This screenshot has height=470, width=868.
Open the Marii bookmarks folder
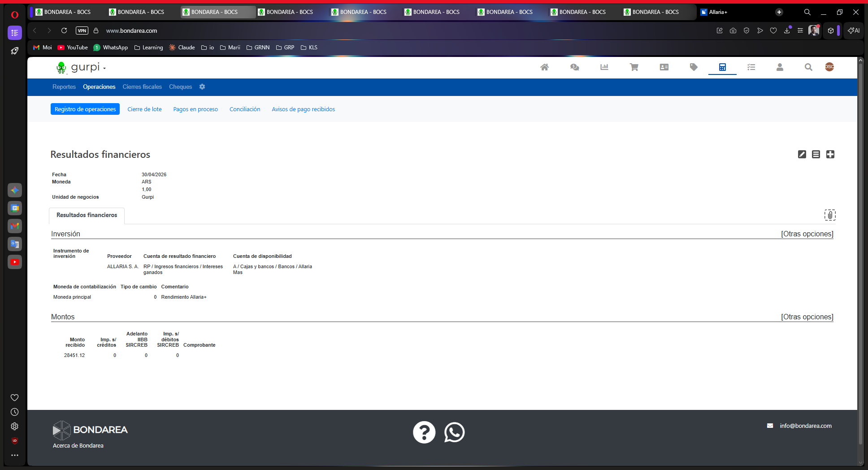[230, 48]
